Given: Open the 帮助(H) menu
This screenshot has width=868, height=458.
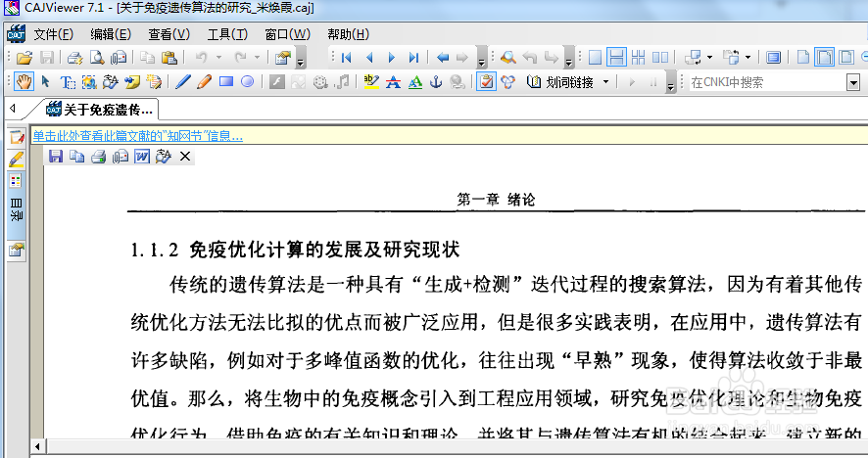Looking at the screenshot, I should [348, 34].
